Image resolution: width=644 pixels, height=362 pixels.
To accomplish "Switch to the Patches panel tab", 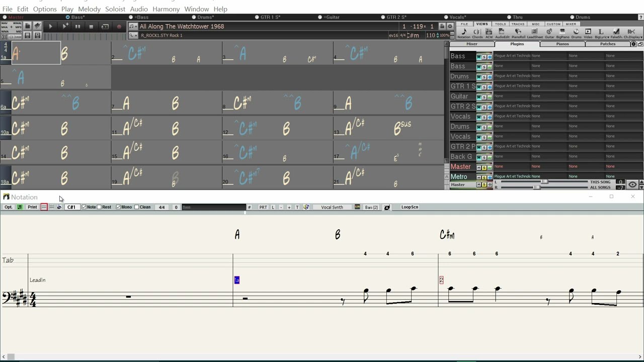I will [608, 44].
